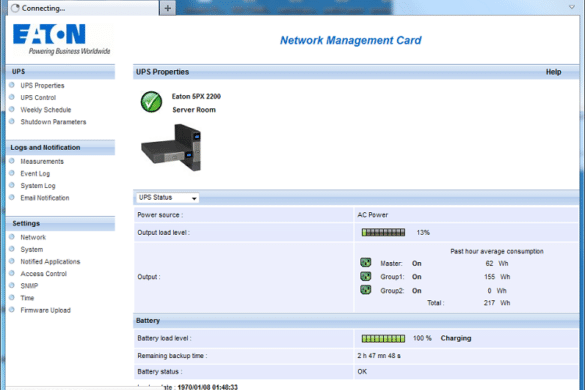Image resolution: width=585 pixels, height=390 pixels.
Task: Click bullet icon next to System Log
Action: 12,185
